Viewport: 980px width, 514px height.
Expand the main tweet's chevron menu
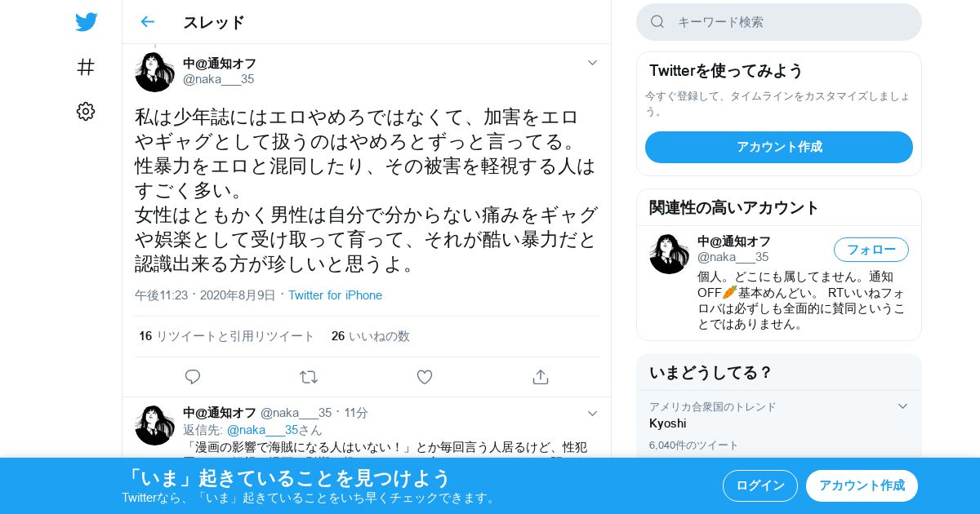click(593, 63)
